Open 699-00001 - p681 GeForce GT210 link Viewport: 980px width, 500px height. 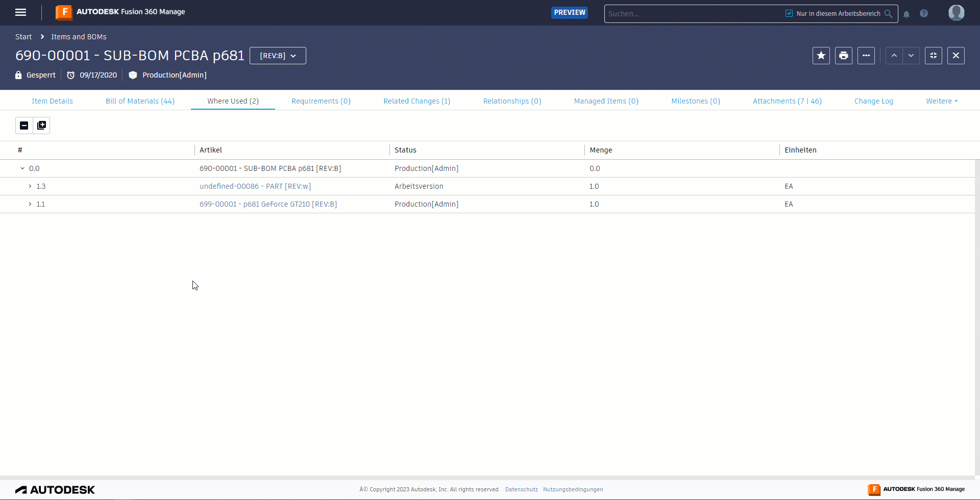tap(268, 204)
